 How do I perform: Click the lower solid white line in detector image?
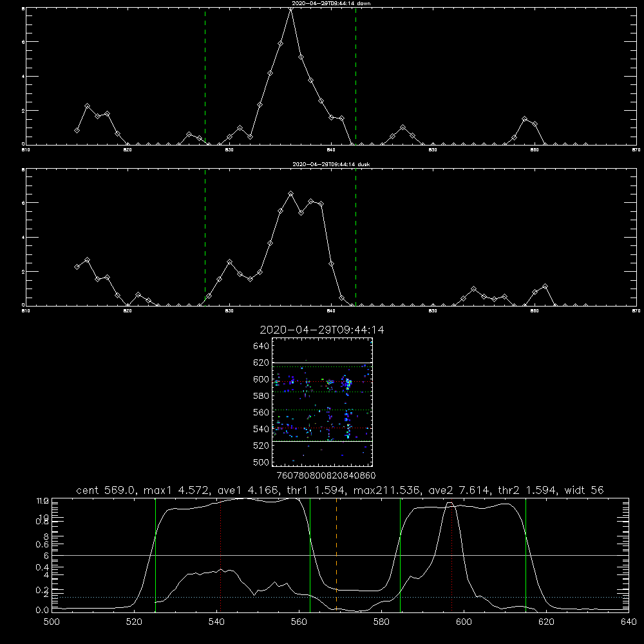pos(322,442)
